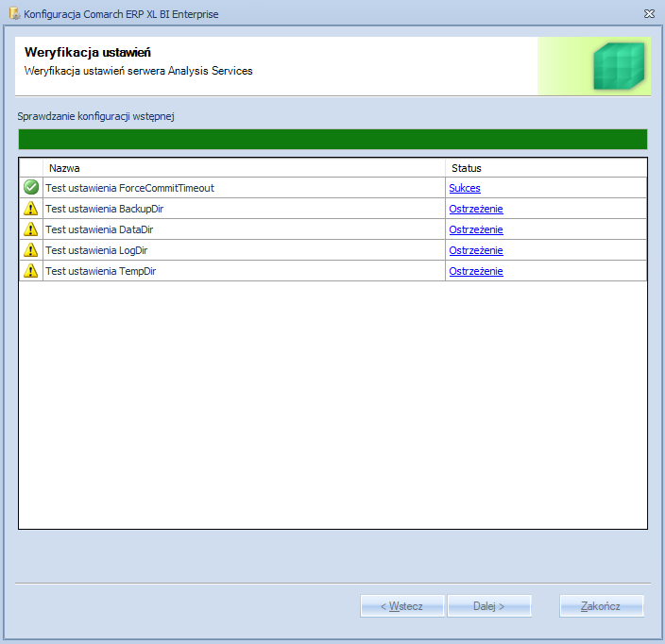Click the green cube logo in header
Viewport: 665px width, 644px height.
[619, 66]
